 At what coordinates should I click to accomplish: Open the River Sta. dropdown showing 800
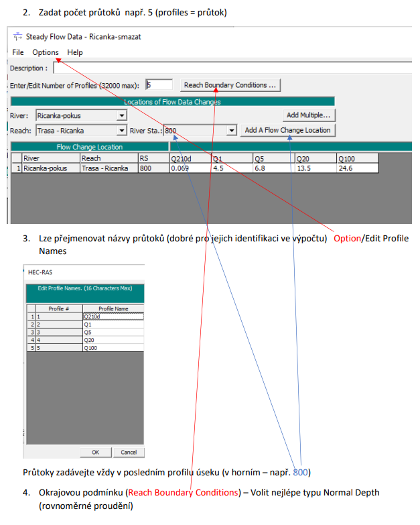[x=232, y=131]
